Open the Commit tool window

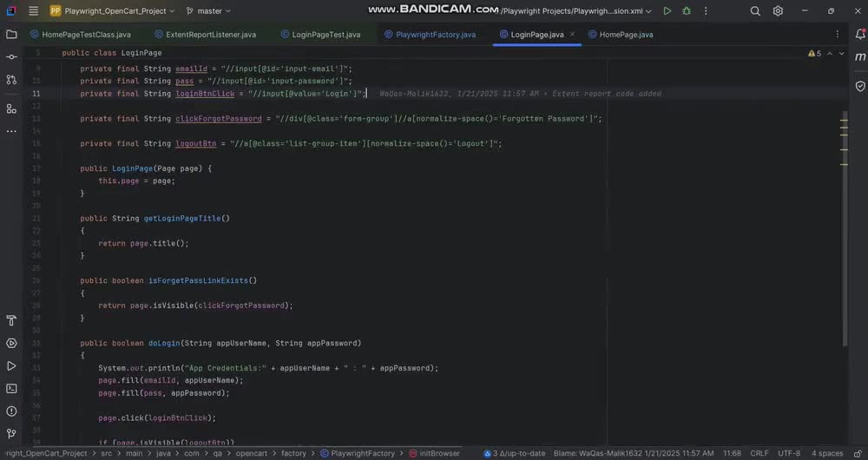coord(11,57)
